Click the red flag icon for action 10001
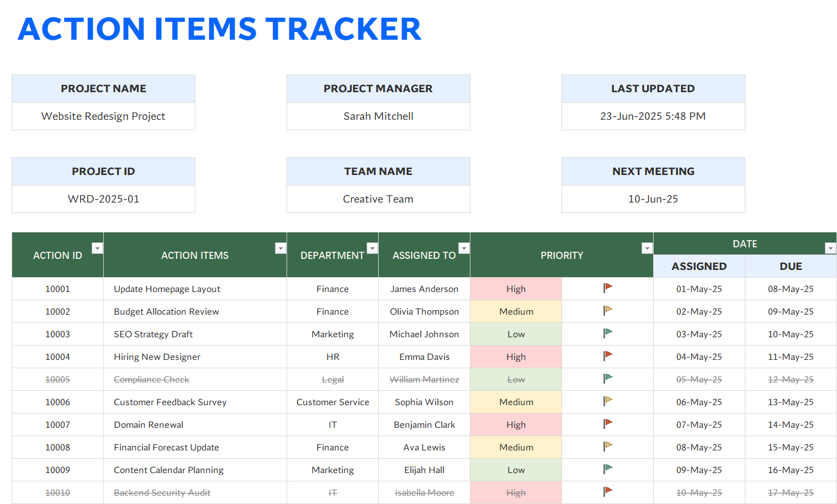 [608, 288]
